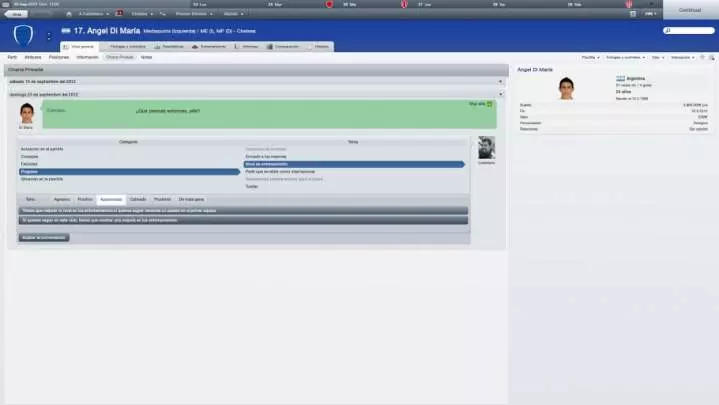Screen dimensions: 719x405
Task: Click the match badge on the calendar strip
Action: 329,4
